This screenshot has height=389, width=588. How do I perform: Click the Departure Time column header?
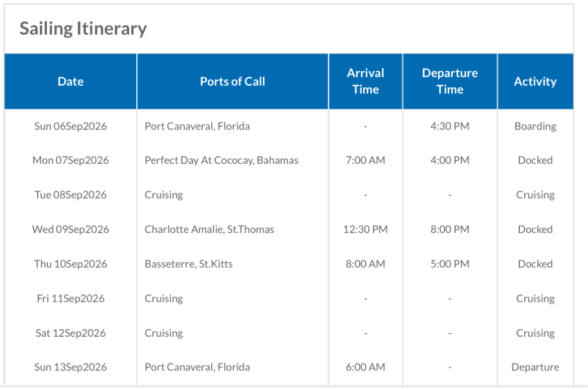pyautogui.click(x=450, y=81)
